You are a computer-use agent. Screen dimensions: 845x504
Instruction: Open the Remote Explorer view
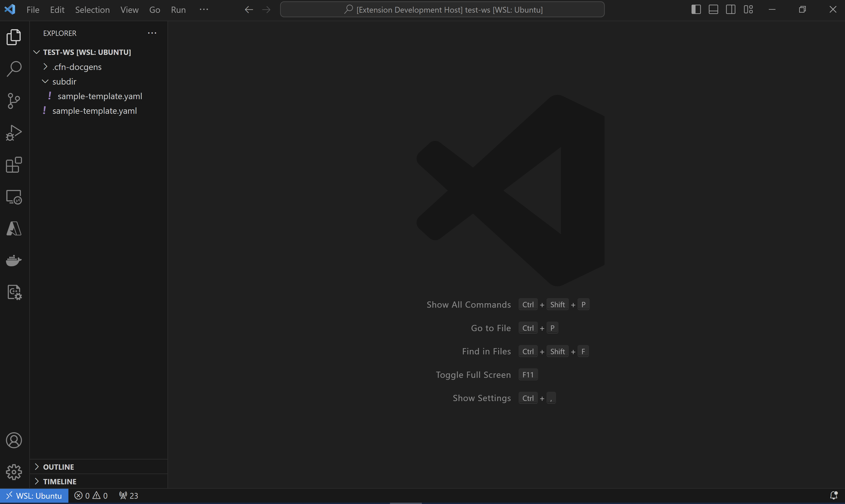(14, 197)
